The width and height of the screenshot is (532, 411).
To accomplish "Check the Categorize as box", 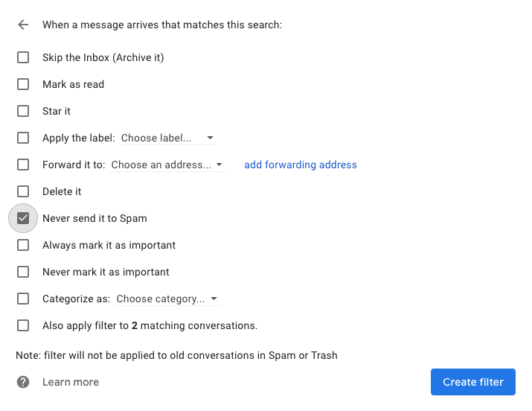I will tap(23, 299).
